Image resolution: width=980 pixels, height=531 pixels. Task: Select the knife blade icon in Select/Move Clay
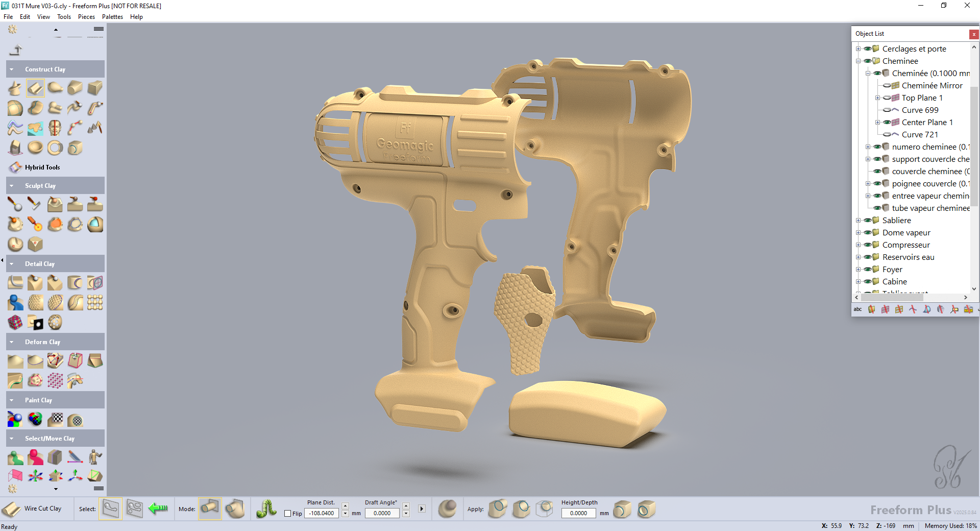(75, 456)
